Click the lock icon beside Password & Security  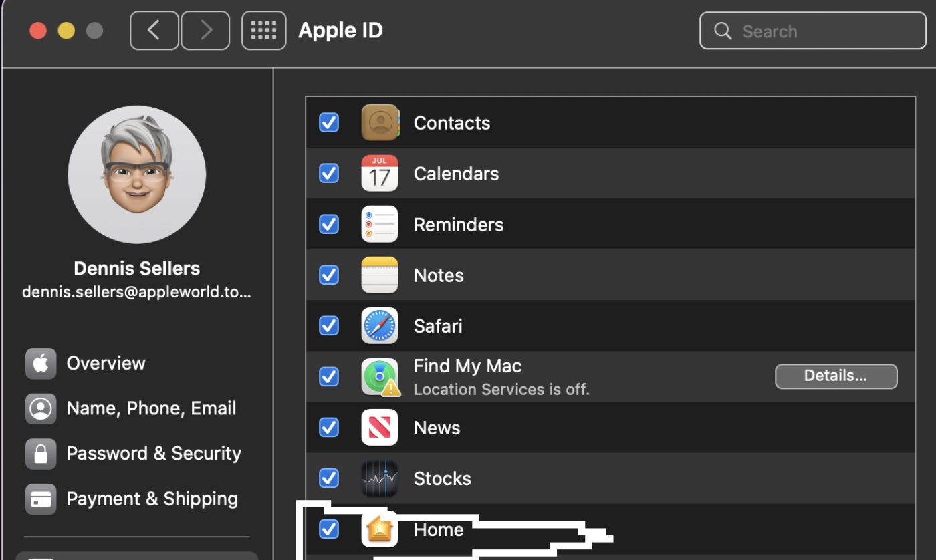(41, 454)
